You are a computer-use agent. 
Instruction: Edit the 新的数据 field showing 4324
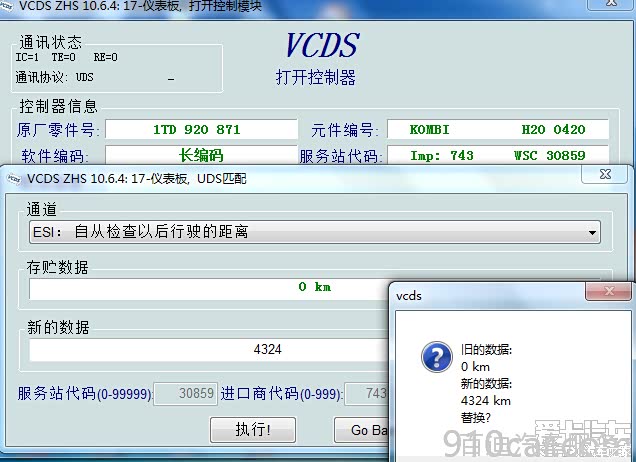click(209, 349)
